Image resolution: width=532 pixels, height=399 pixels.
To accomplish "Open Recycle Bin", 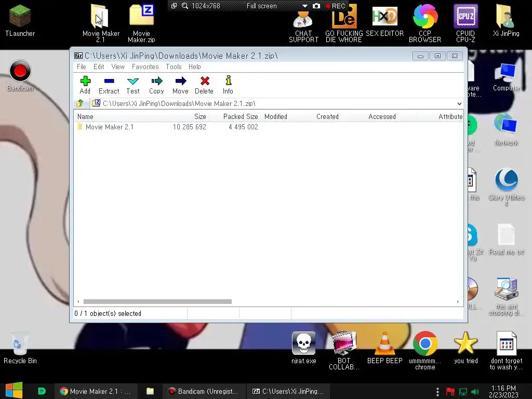I will 20,348.
